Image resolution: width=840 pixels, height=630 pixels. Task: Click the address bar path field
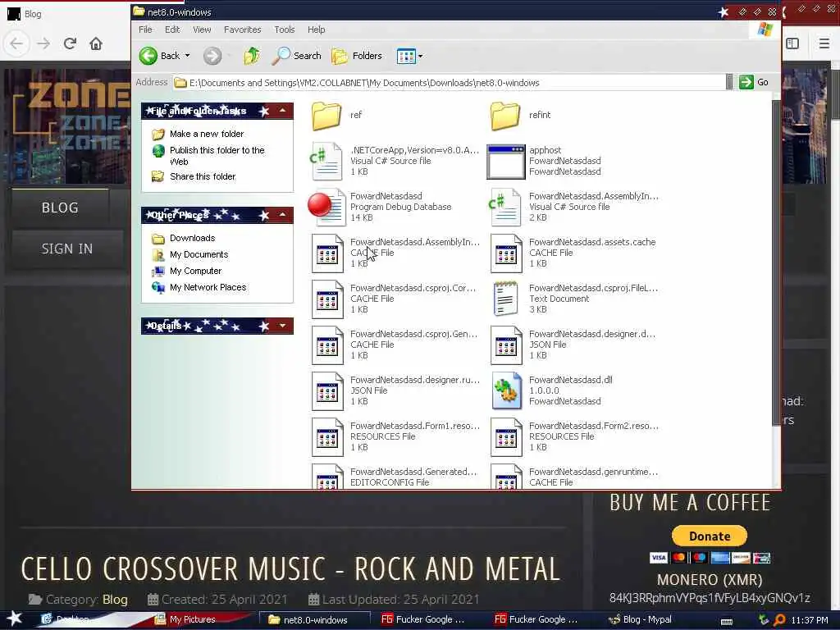(449, 83)
